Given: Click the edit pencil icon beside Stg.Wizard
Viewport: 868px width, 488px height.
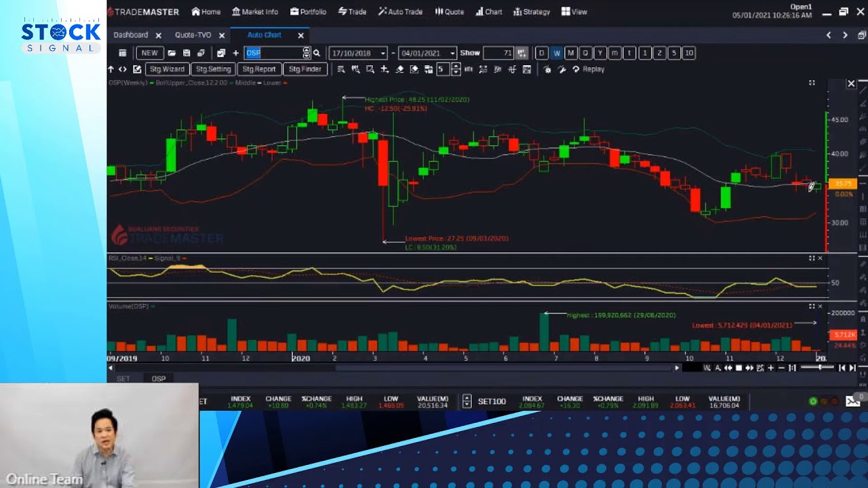Looking at the screenshot, I should 137,69.
